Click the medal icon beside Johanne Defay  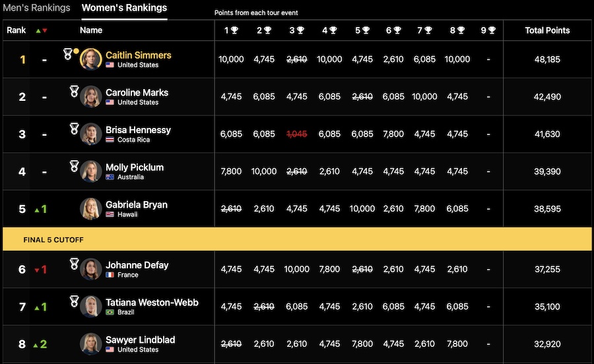point(74,264)
